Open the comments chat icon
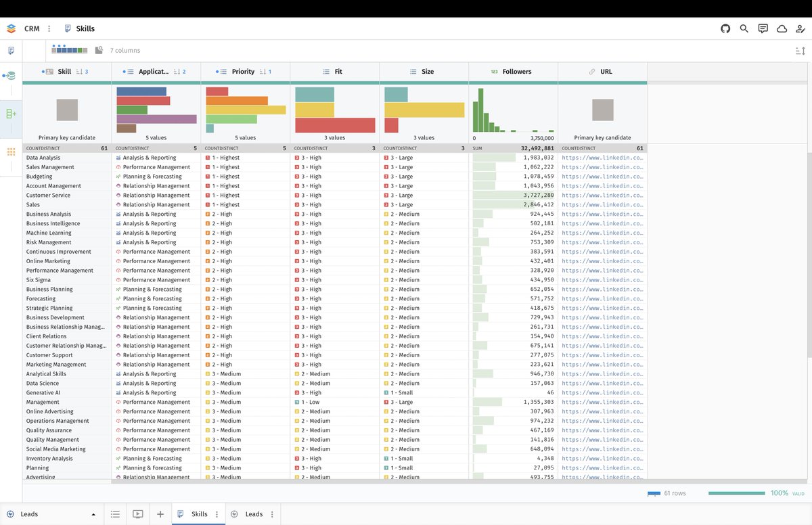The height and width of the screenshot is (525, 812). (x=763, y=28)
